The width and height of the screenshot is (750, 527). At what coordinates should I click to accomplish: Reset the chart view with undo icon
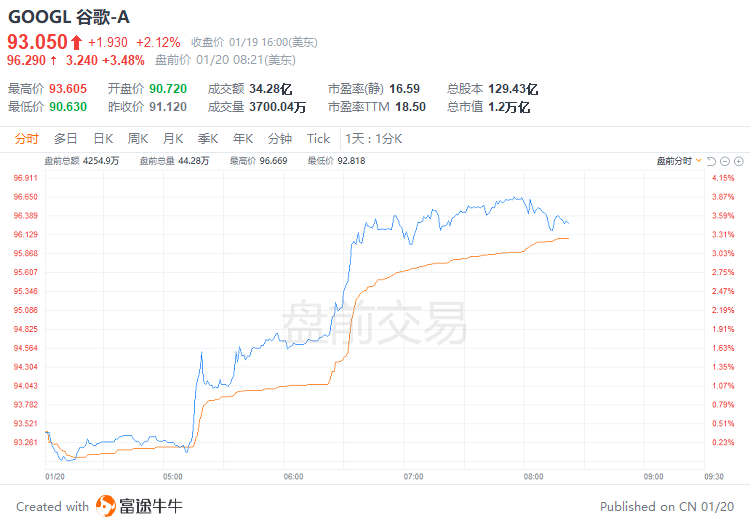[x=711, y=161]
